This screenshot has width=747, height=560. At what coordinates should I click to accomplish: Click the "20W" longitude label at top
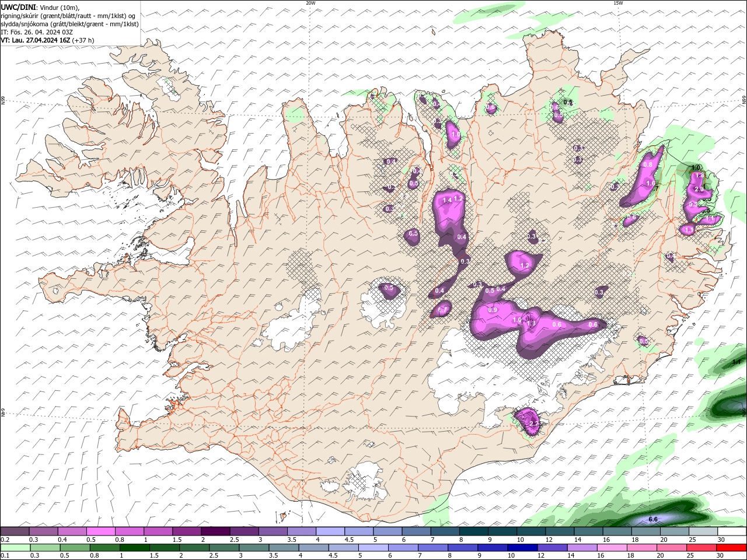click(310, 3)
